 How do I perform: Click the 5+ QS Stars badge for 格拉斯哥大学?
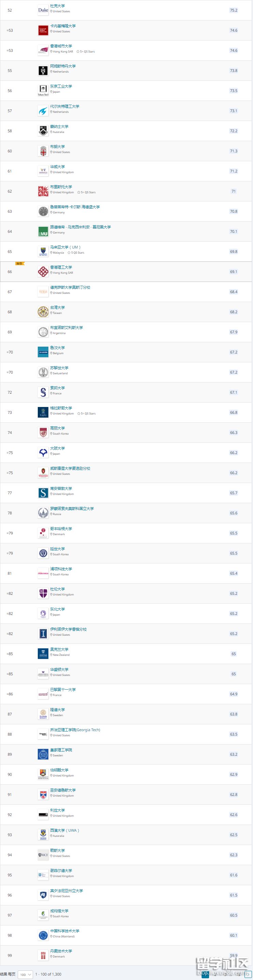tap(86, 413)
